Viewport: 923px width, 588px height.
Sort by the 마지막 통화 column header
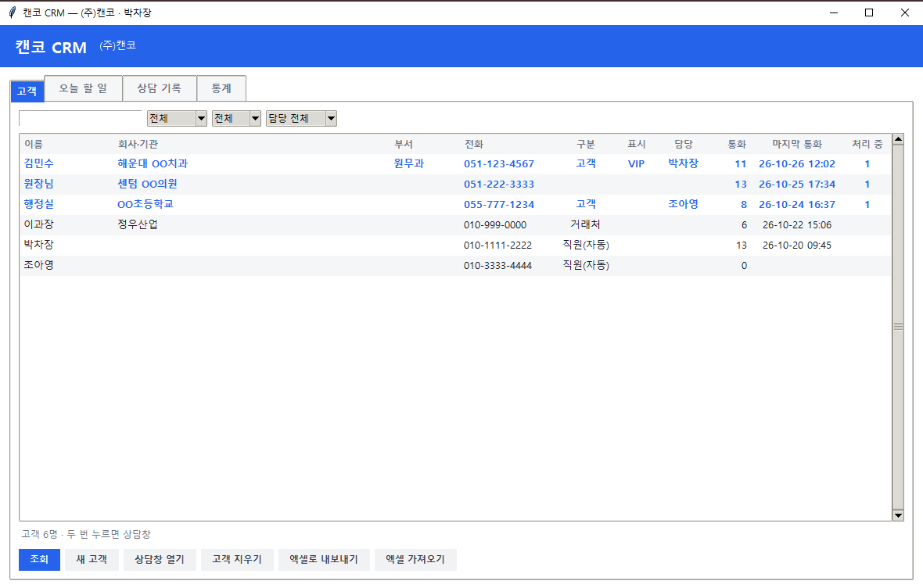pyautogui.click(x=797, y=144)
